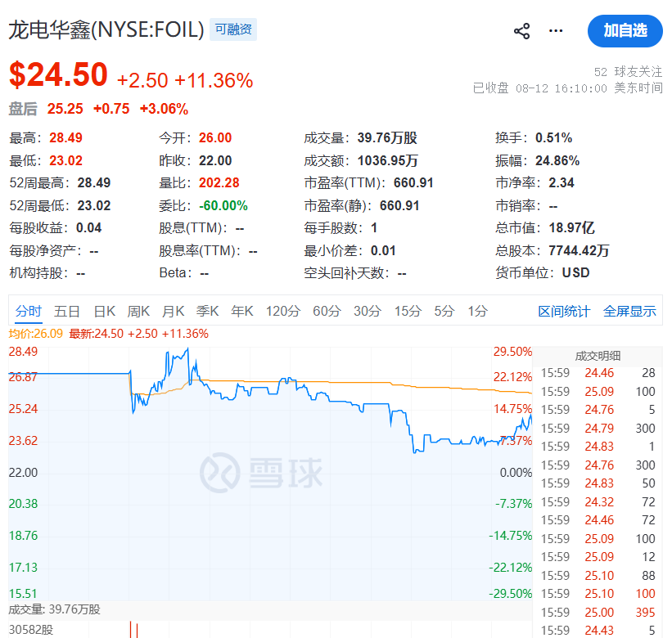Click the 今开 value 26.00

[215, 138]
